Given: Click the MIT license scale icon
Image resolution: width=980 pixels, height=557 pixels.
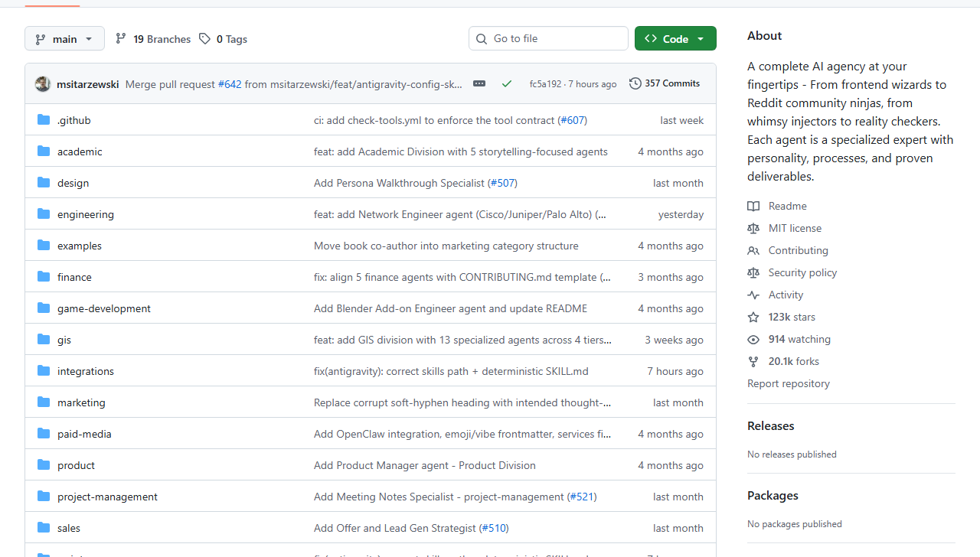Looking at the screenshot, I should pos(753,228).
